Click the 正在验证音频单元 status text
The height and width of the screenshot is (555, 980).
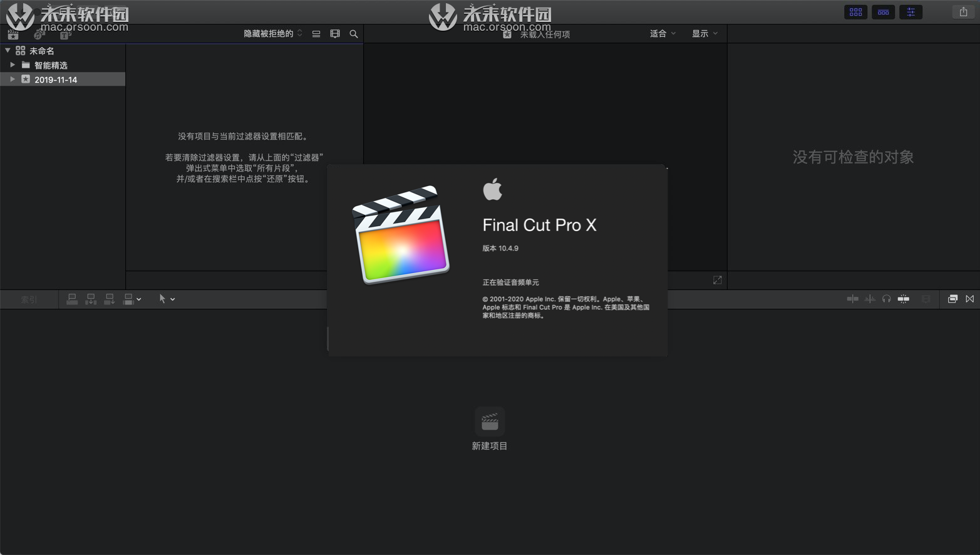click(x=510, y=283)
